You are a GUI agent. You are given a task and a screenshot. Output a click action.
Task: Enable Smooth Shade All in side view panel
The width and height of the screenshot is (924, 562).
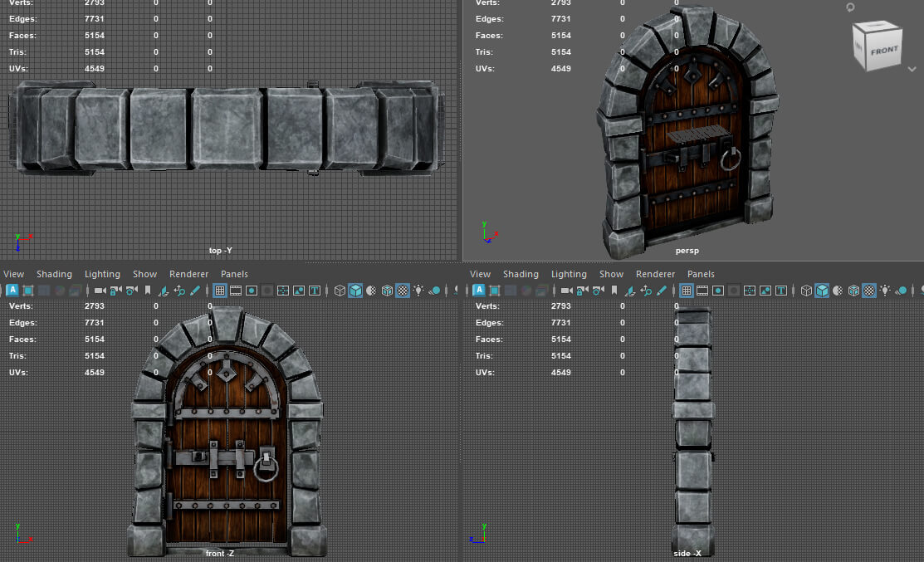[x=822, y=291]
